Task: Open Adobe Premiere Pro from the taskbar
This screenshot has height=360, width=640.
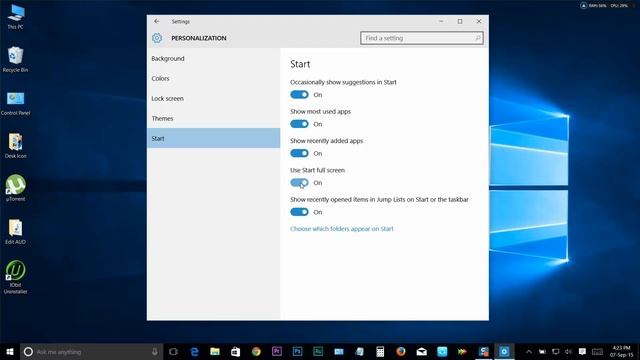Action: click(277, 352)
